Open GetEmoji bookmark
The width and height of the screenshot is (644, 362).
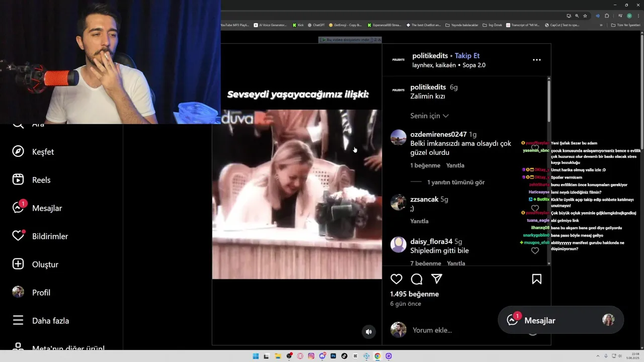(x=346, y=25)
